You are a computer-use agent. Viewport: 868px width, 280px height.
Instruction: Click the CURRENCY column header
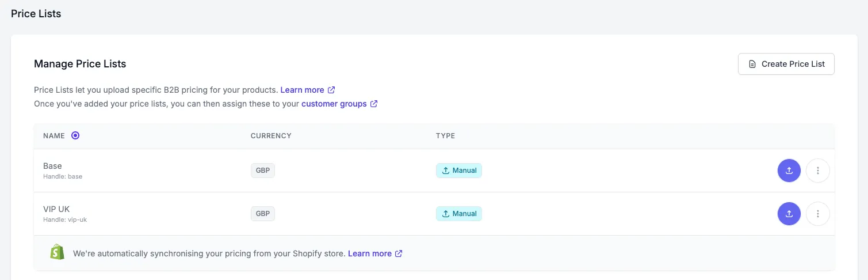[271, 136]
